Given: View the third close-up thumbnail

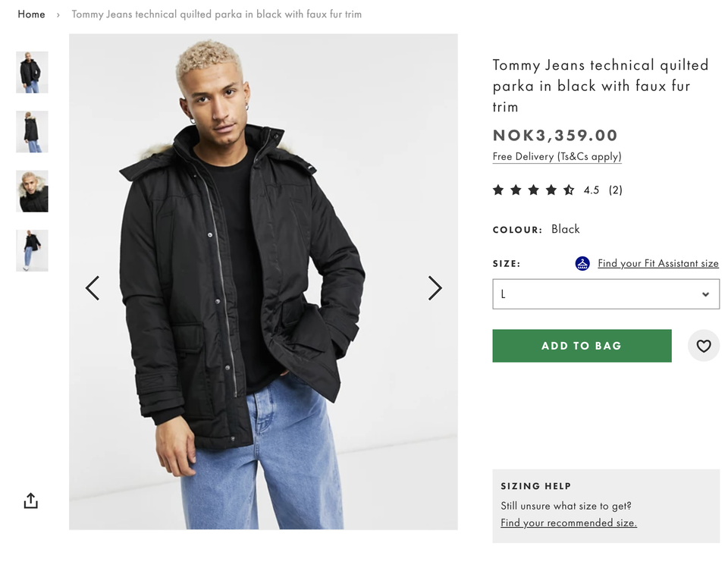Looking at the screenshot, I should pyautogui.click(x=32, y=191).
